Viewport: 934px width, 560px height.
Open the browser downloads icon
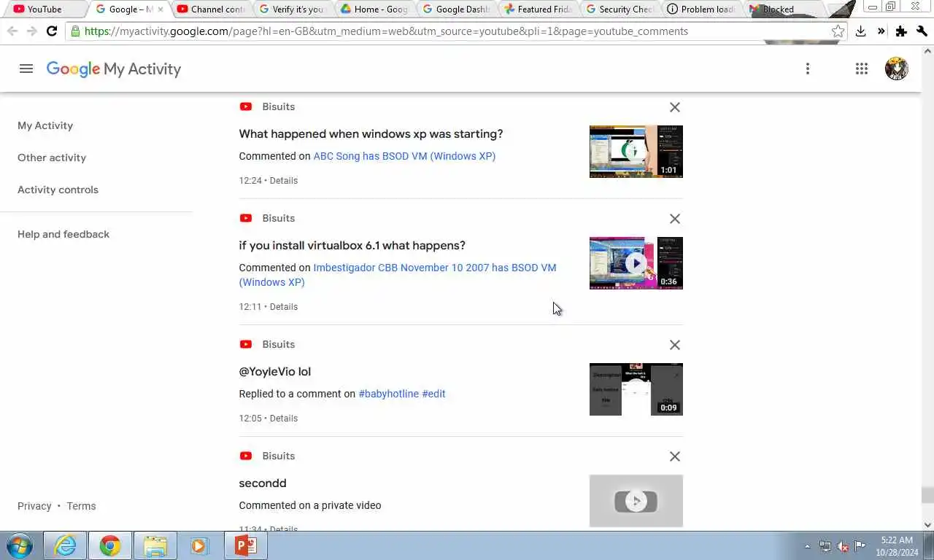coord(861,31)
